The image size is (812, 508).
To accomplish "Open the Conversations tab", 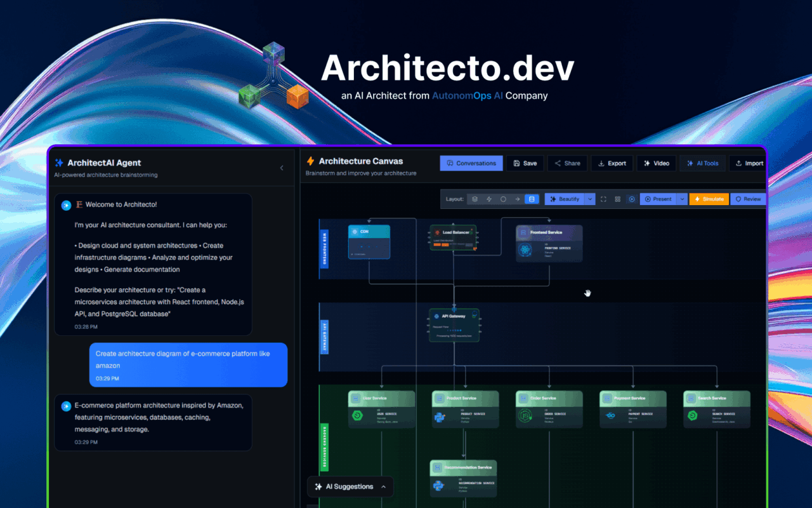I will click(471, 163).
